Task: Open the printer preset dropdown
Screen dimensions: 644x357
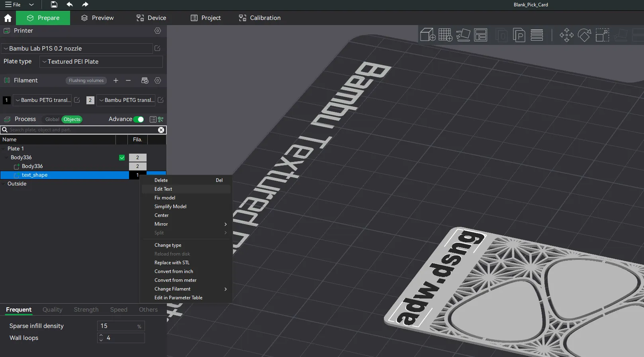Action: (x=77, y=49)
